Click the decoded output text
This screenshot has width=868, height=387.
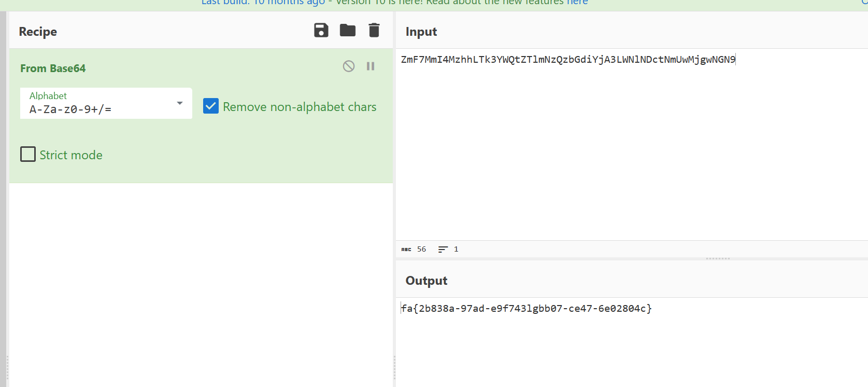526,309
